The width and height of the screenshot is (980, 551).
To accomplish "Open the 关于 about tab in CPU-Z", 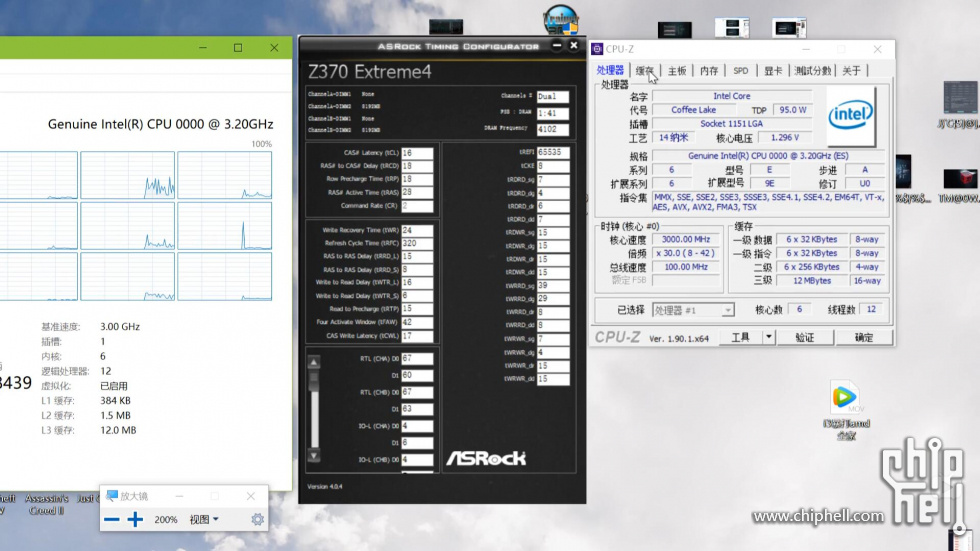I will (851, 71).
